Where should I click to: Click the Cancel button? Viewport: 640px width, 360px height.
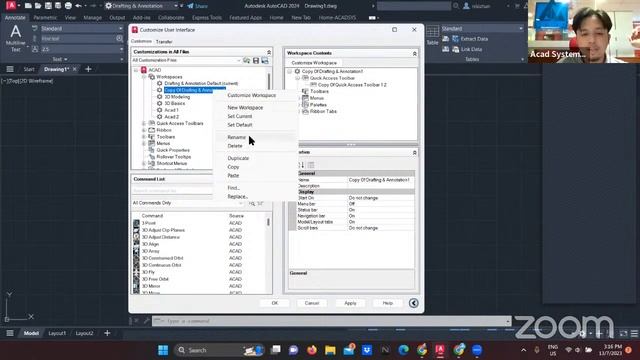coord(312,303)
